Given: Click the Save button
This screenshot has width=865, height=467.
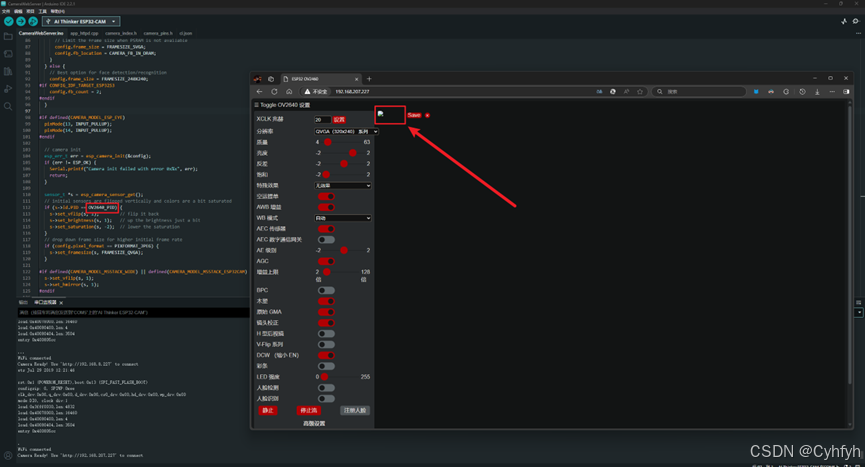Looking at the screenshot, I should coord(414,115).
